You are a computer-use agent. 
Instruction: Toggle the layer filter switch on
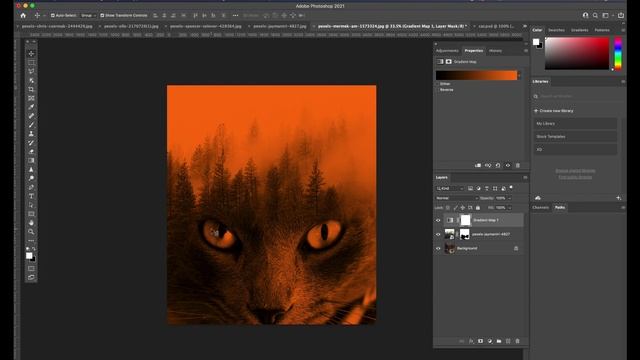pyautogui.click(x=511, y=188)
